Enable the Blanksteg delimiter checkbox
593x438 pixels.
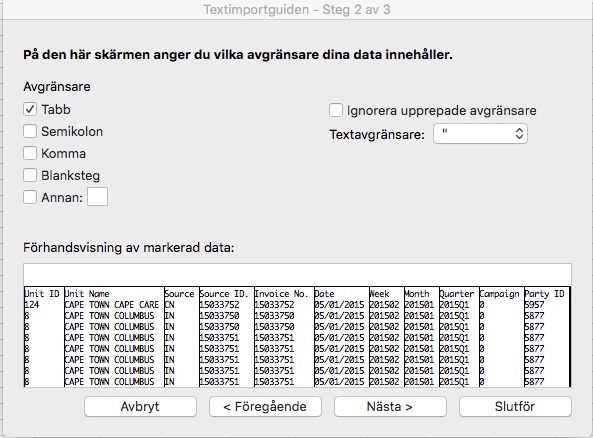[30, 175]
